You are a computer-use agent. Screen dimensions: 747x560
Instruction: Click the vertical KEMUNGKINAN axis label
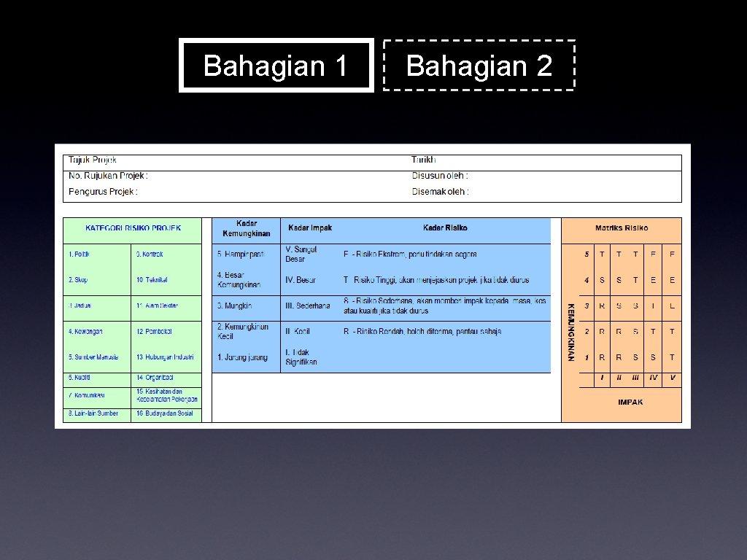(570, 332)
